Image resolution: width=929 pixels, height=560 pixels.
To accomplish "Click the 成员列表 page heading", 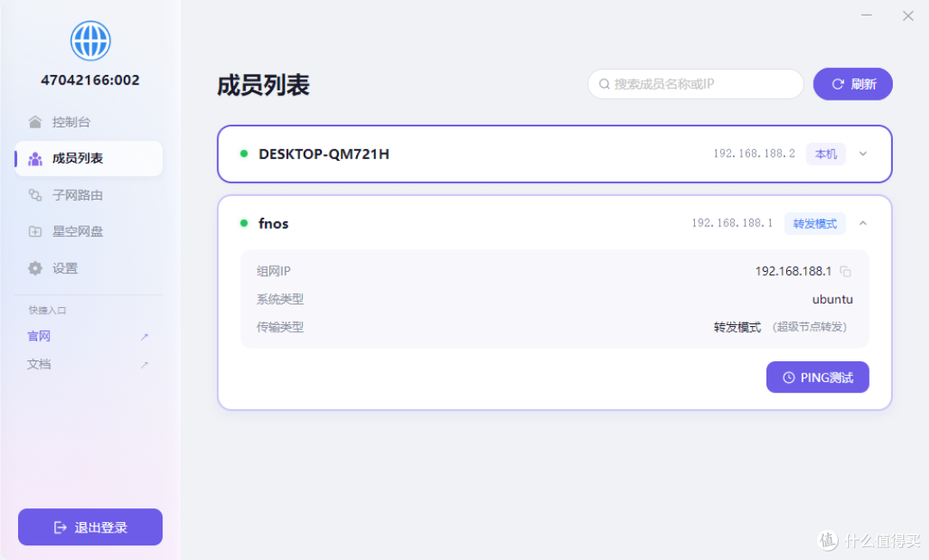I will tap(263, 85).
